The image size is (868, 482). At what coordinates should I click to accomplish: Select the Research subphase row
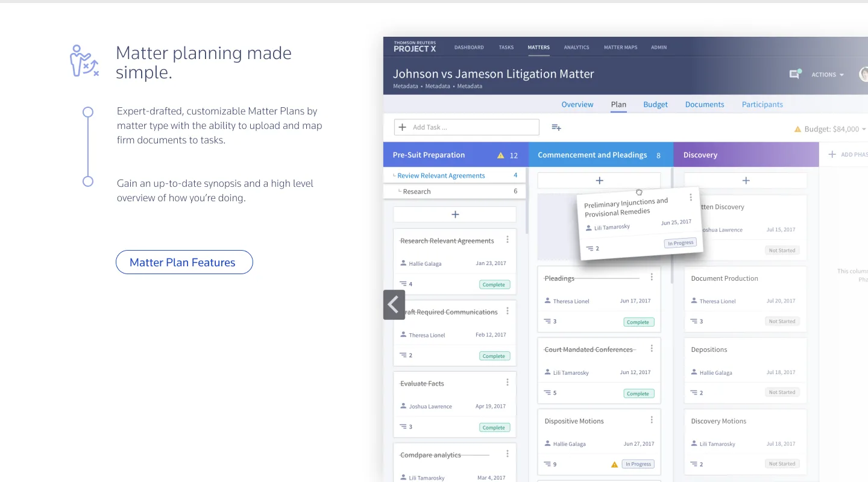[x=454, y=191]
